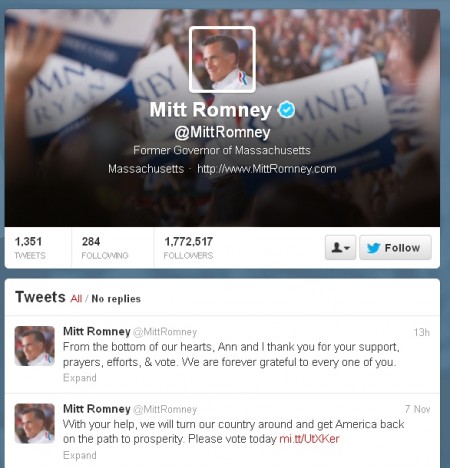Image resolution: width=450 pixels, height=468 pixels.
Task: Click @MittRomney handle in first tweet
Action: (165, 332)
